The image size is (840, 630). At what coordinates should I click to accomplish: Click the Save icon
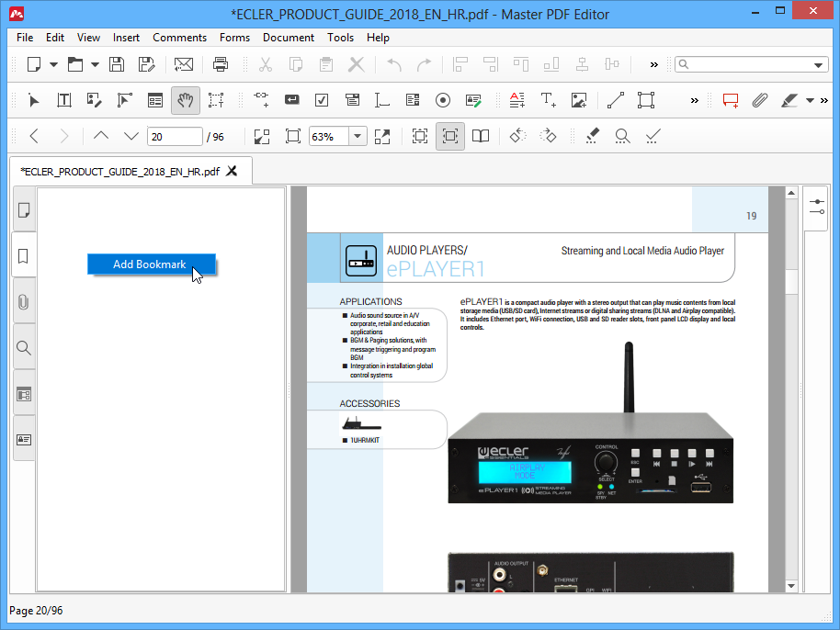117,65
